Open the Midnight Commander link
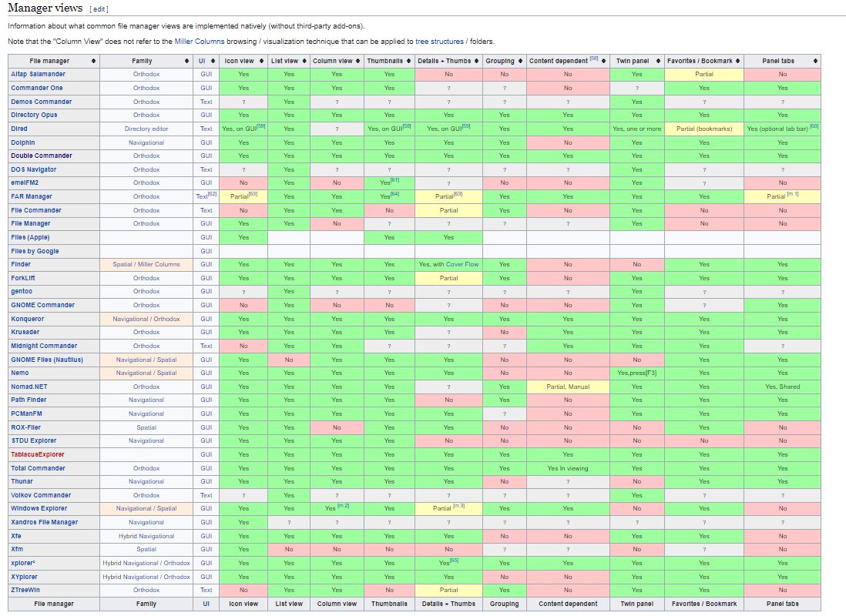The width and height of the screenshot is (846, 616). (44, 346)
